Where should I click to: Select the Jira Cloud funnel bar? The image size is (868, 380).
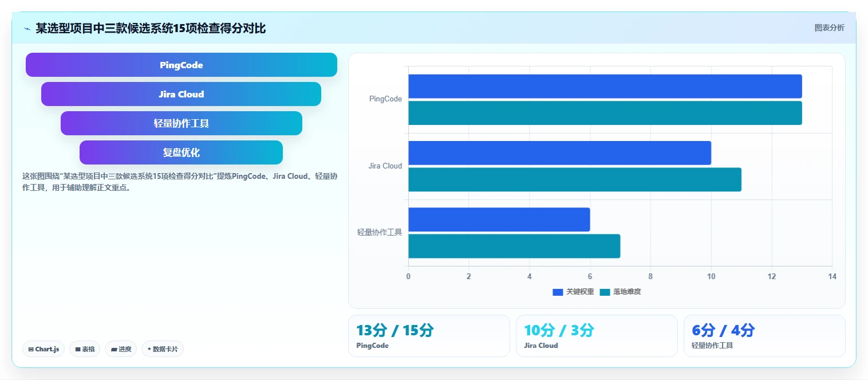181,94
